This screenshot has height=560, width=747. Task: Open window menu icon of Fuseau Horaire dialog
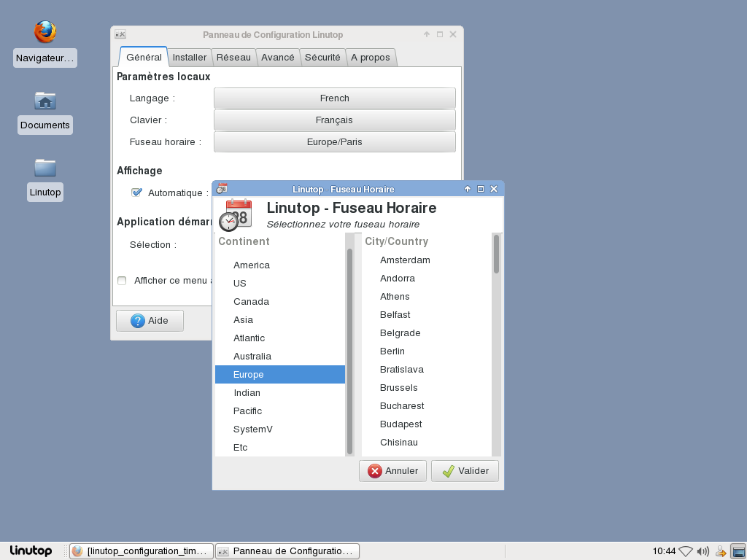[x=222, y=189]
